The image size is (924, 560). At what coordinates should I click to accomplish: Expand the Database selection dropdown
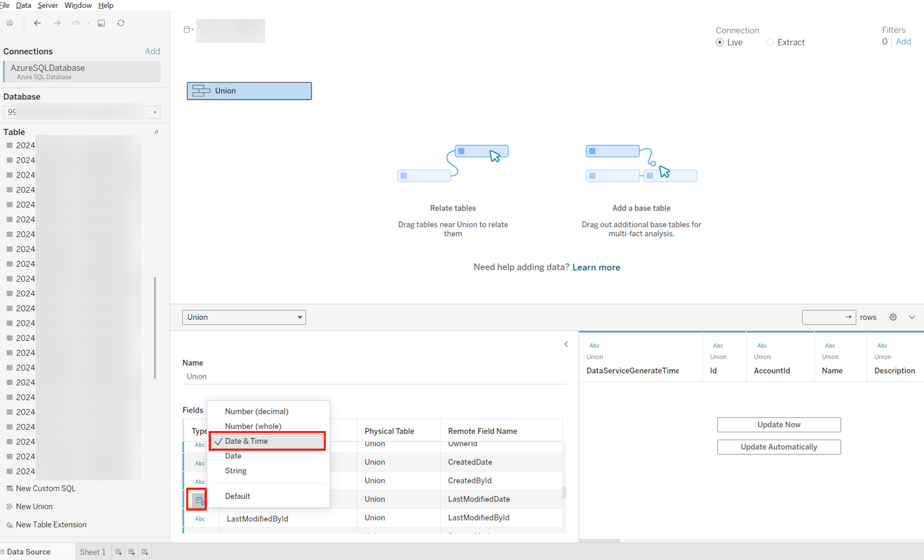click(x=153, y=112)
